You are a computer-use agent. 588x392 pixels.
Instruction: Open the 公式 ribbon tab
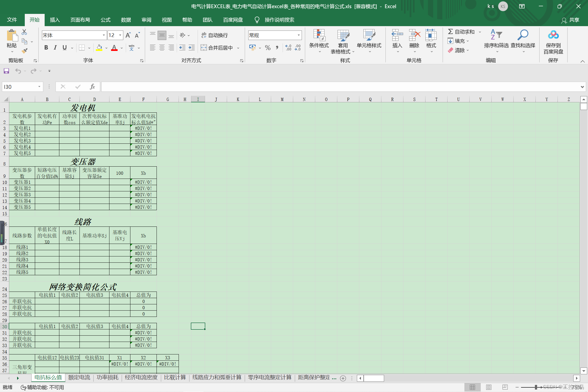click(x=105, y=20)
